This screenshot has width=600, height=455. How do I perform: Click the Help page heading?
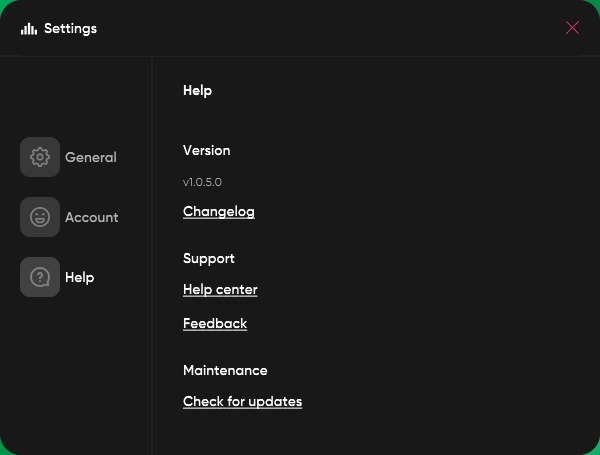pos(198,90)
